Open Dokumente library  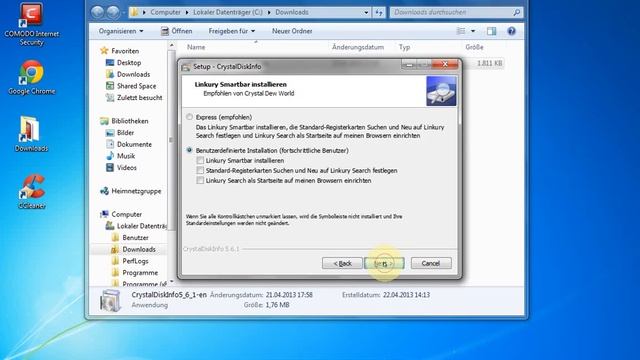point(134,144)
